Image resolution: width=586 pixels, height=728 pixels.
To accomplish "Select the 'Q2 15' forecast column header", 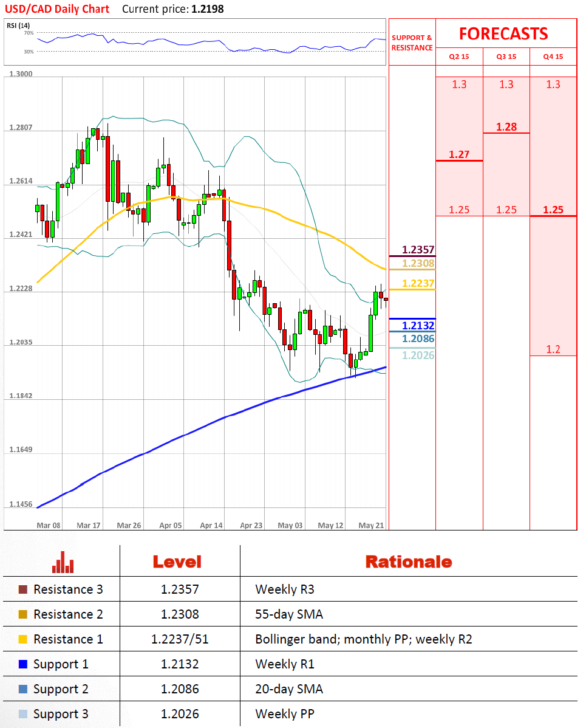I will pos(459,57).
